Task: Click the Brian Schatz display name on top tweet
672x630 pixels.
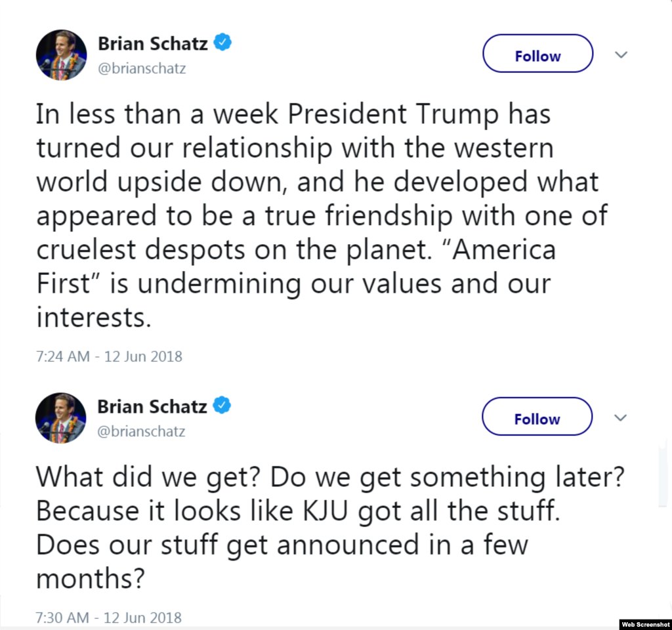Action: click(x=152, y=43)
